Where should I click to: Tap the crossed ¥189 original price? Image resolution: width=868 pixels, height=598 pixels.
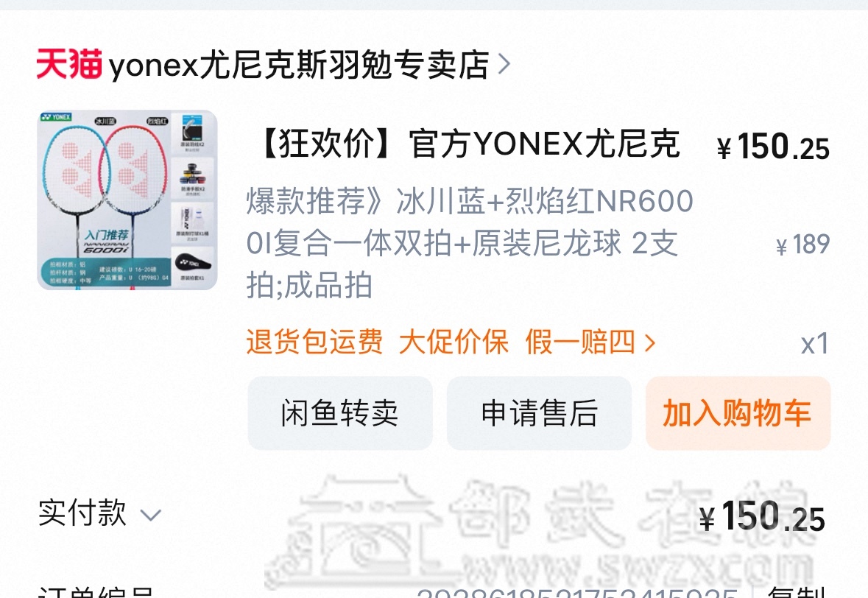click(803, 245)
